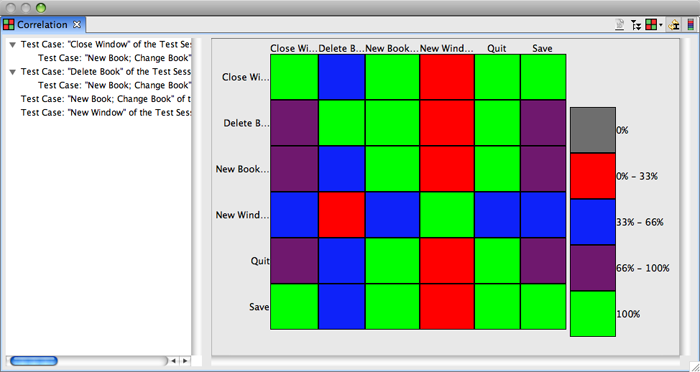The image size is (700, 372).
Task: Click the "Close Wi..." row label
Action: (x=246, y=77)
